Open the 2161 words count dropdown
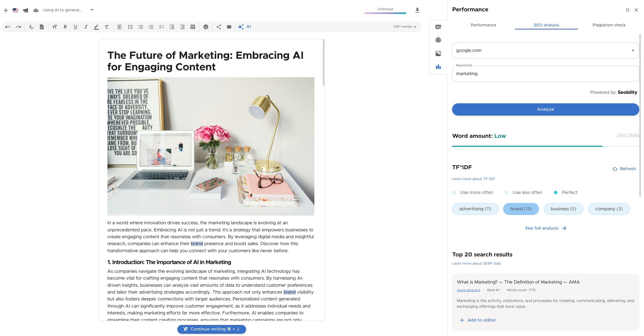Image resolution: width=644 pixels, height=336 pixels. pyautogui.click(x=405, y=27)
